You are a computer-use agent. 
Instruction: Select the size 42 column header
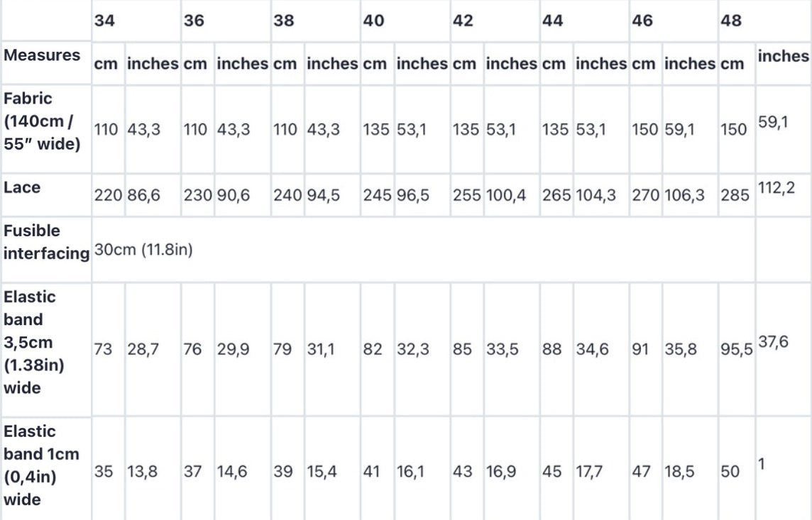click(463, 21)
